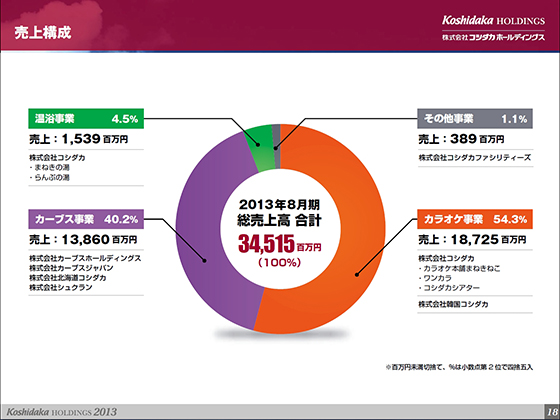The image size is (560, 420).
Task: Click 株式会社カーブスジャパン entry
Action: (71, 268)
